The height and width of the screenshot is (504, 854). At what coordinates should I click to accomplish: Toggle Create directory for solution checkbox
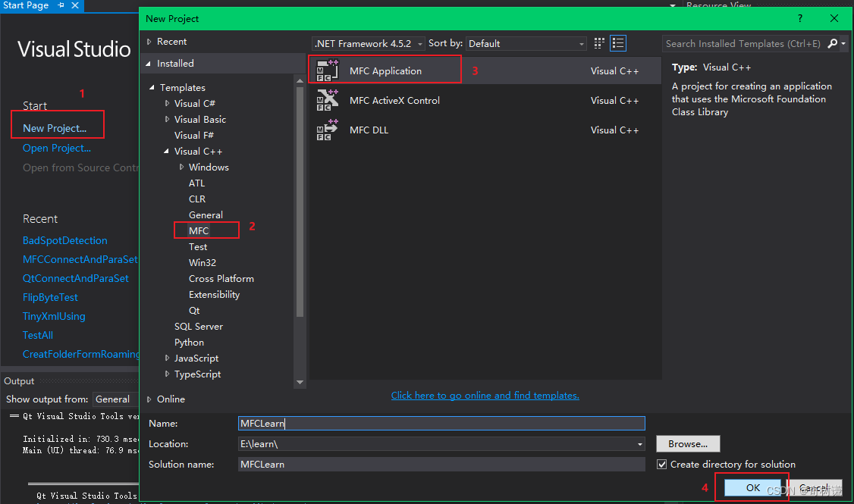(x=662, y=465)
